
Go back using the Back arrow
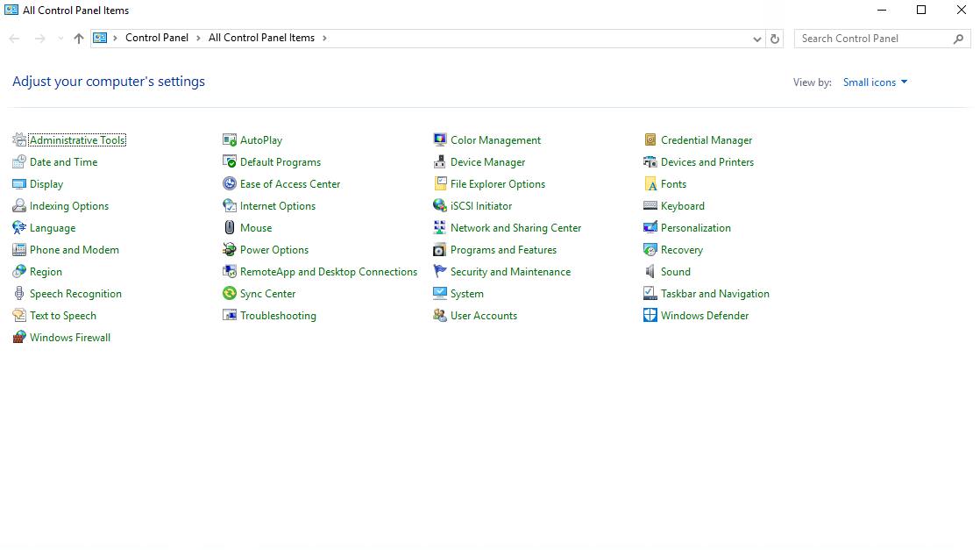coord(14,39)
